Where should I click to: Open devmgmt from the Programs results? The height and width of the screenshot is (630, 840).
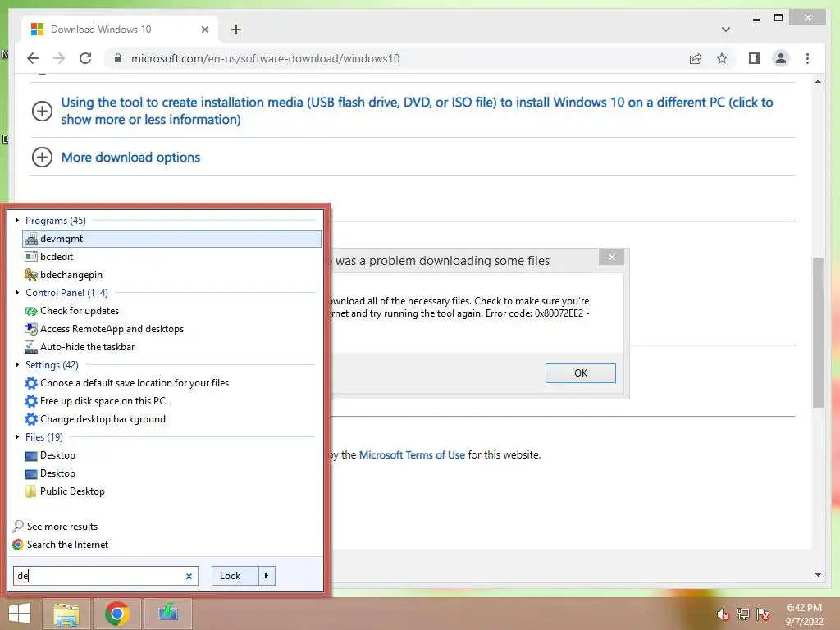(x=171, y=239)
